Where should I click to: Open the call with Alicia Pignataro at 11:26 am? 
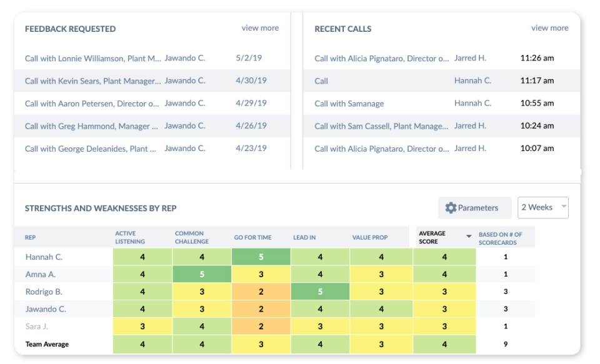point(381,57)
